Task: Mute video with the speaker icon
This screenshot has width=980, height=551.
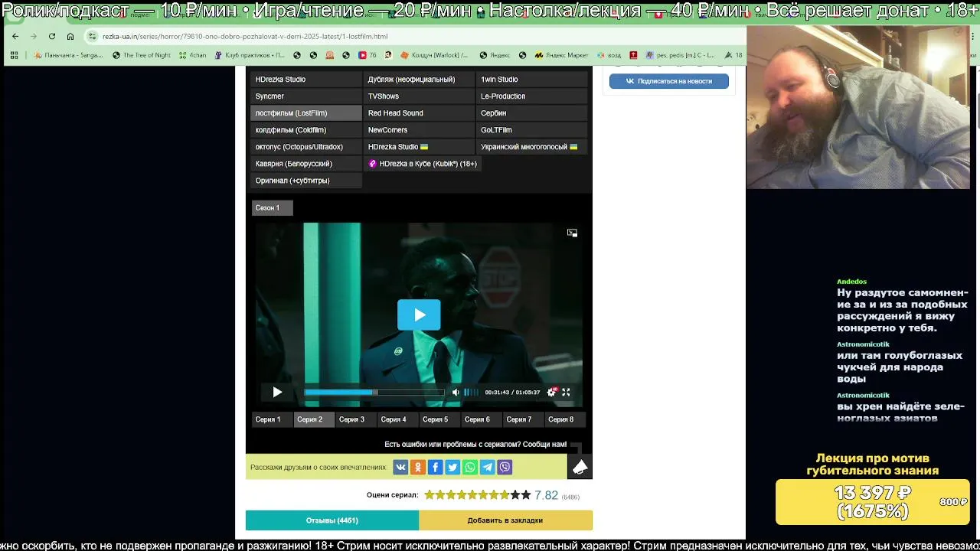Action: click(x=456, y=393)
